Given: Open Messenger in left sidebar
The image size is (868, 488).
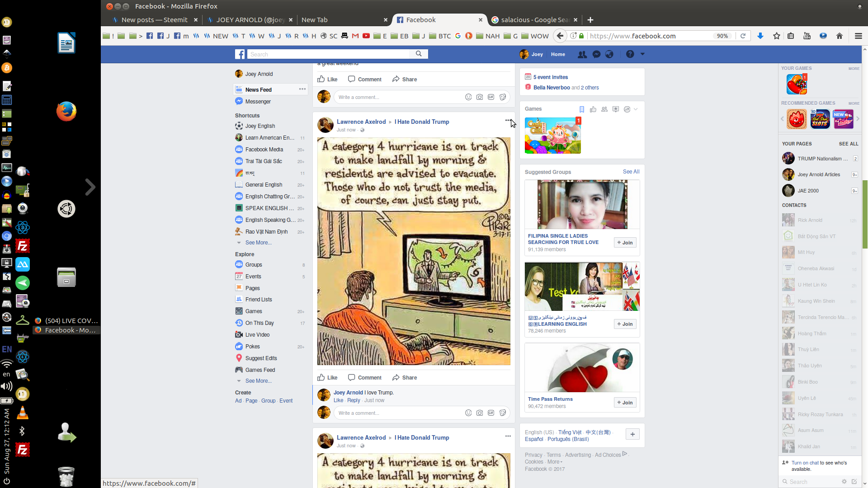Looking at the screenshot, I should (x=258, y=102).
